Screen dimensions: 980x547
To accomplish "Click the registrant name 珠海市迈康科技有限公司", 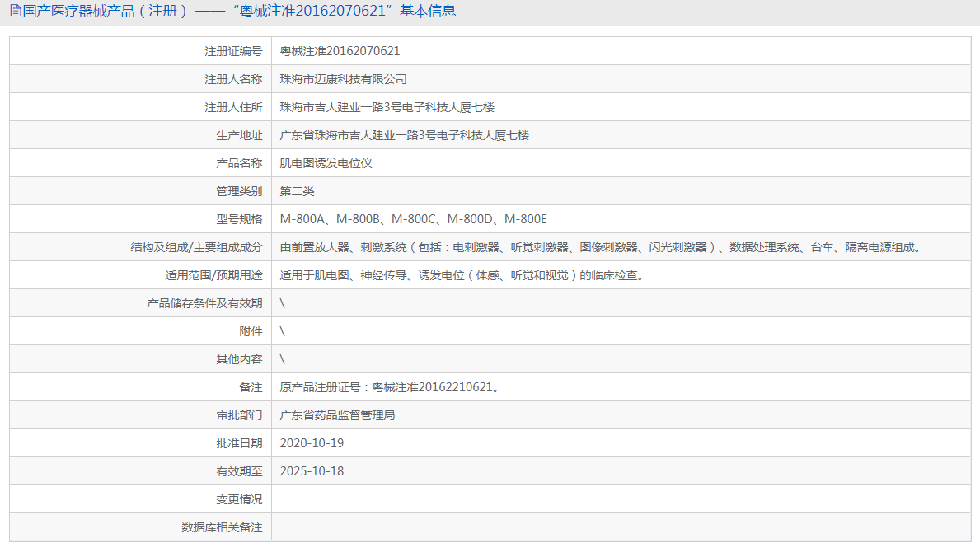I will click(x=343, y=79).
